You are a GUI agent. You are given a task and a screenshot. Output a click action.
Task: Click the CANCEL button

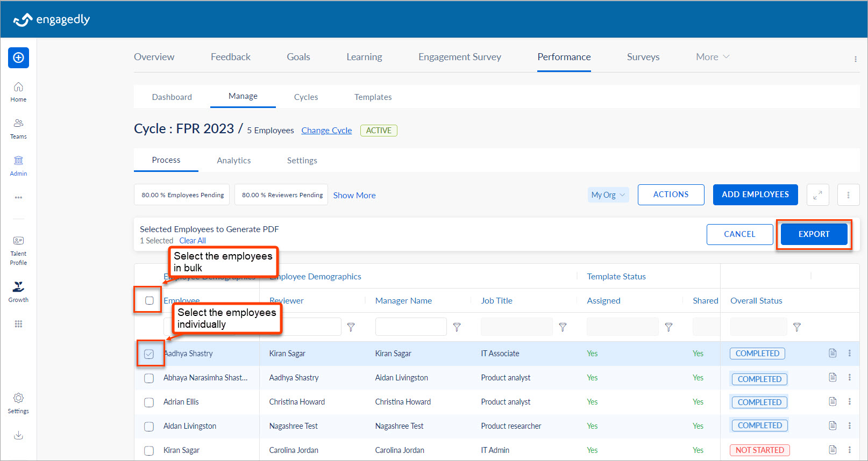739,234
